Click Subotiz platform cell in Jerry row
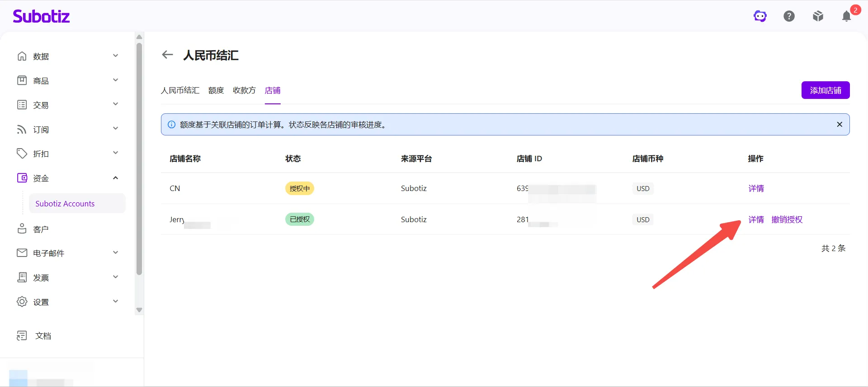The width and height of the screenshot is (868, 387). [x=414, y=219]
